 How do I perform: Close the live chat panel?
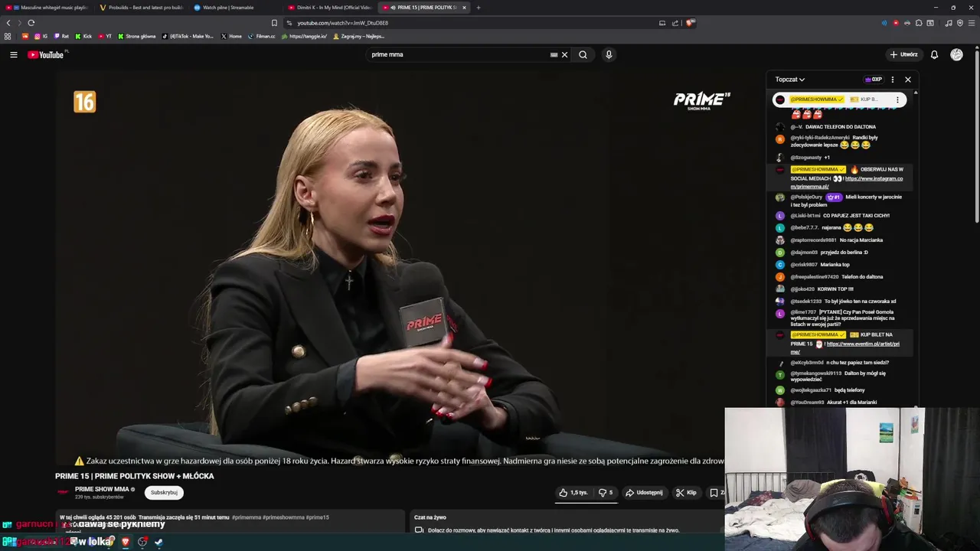908,80
